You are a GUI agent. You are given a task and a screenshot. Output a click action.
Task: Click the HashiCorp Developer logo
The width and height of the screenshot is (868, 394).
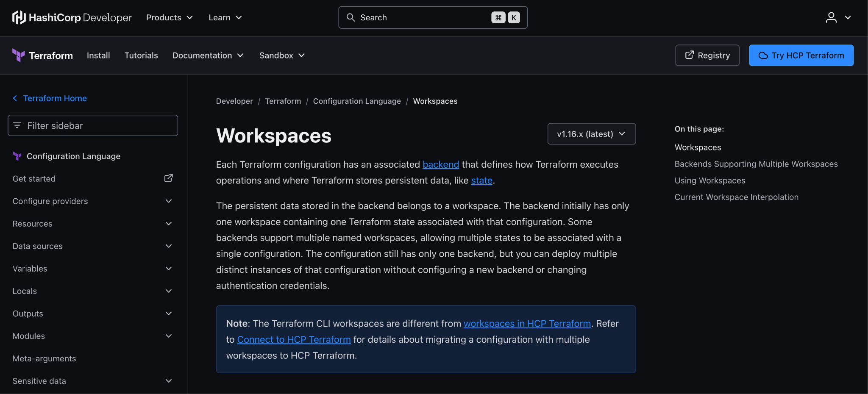point(72,17)
